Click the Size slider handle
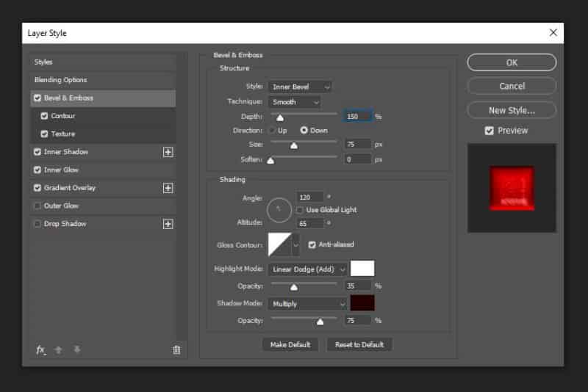 pos(294,145)
